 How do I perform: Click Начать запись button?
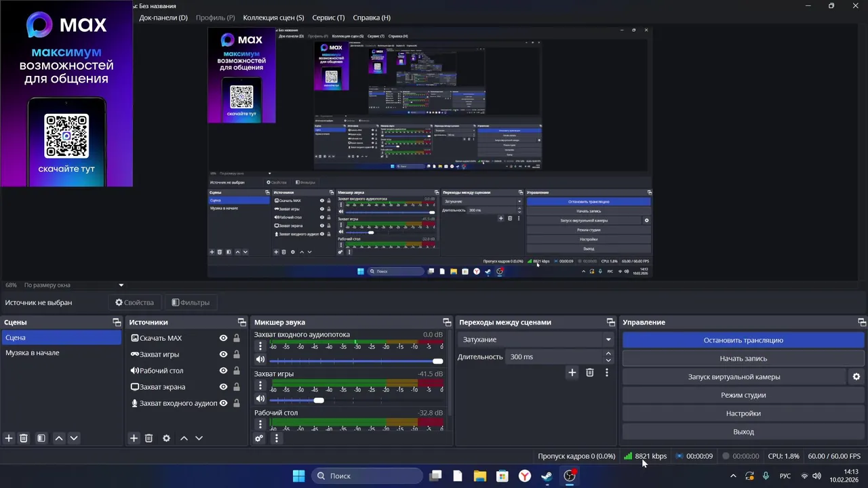tap(743, 359)
